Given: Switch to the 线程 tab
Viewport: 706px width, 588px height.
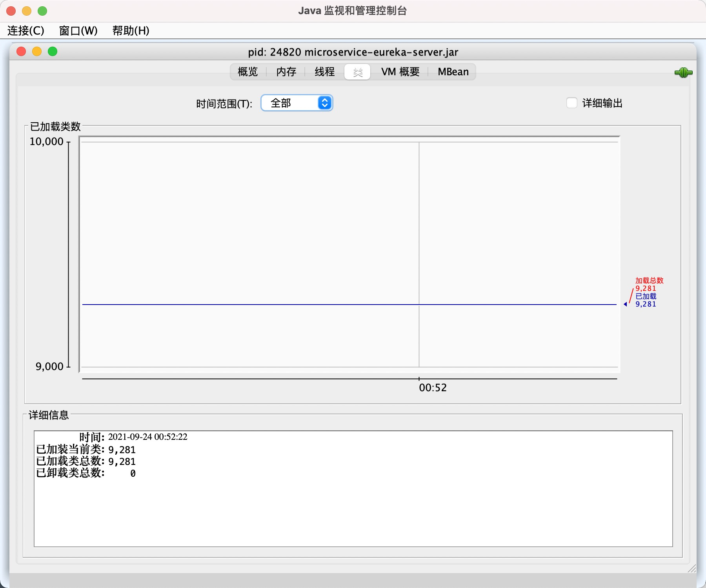Looking at the screenshot, I should pyautogui.click(x=324, y=72).
